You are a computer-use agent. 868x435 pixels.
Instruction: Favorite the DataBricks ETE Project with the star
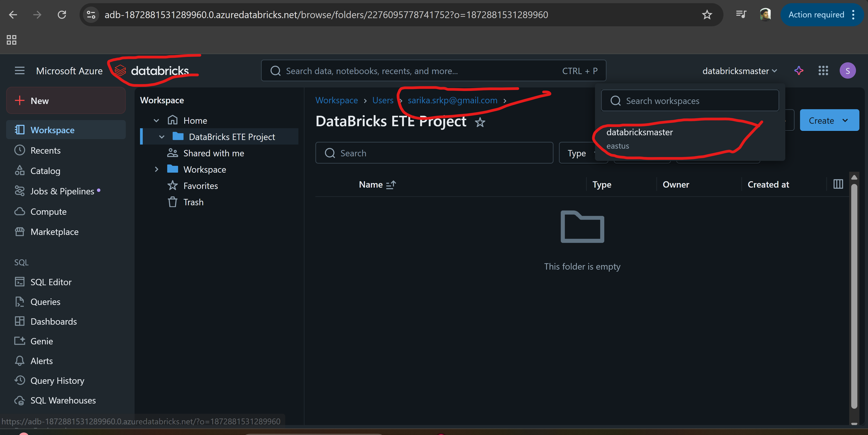(x=480, y=122)
